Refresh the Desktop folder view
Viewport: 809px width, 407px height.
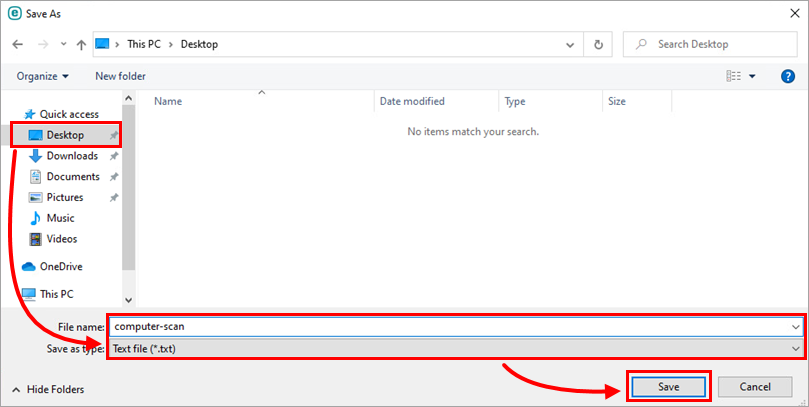(x=598, y=45)
